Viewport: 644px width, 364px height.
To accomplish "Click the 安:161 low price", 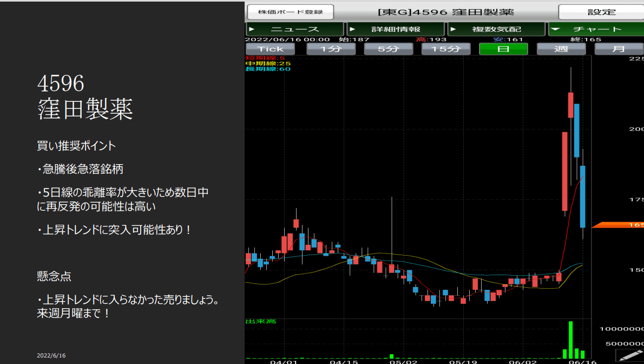I will click(x=508, y=40).
